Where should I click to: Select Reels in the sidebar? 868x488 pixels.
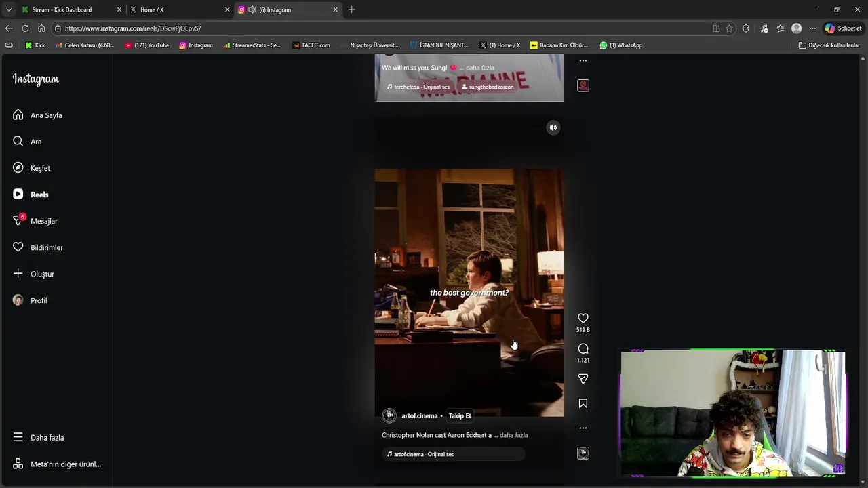pos(31,195)
